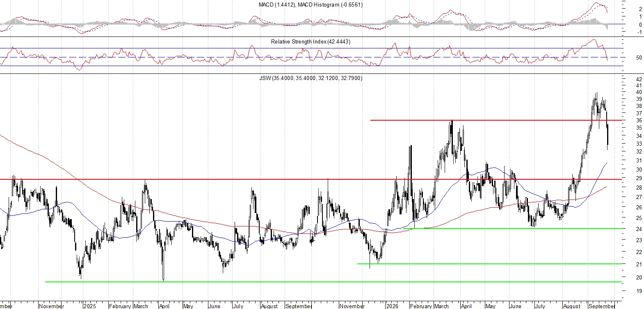
Task: Select the red horizontal resistance line at 36
Action: click(x=496, y=120)
